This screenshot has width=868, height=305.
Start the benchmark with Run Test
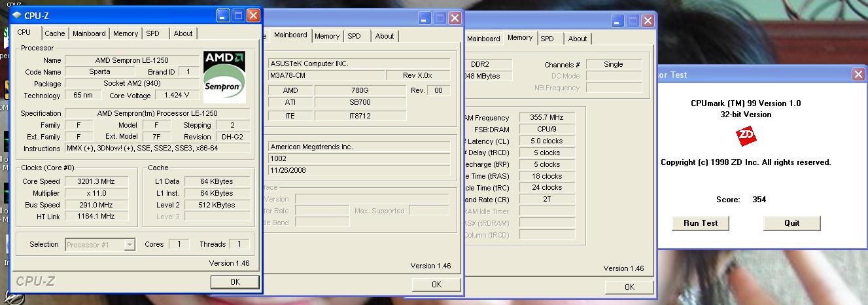click(x=701, y=223)
